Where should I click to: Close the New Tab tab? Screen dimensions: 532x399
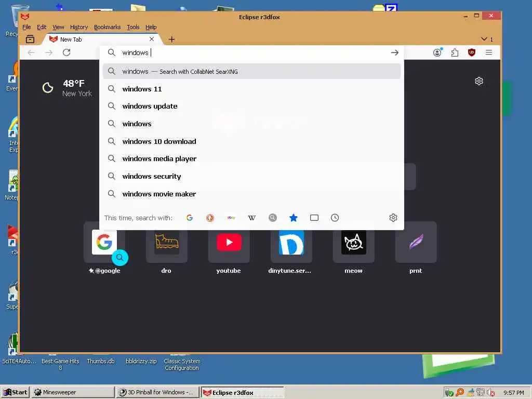click(152, 39)
